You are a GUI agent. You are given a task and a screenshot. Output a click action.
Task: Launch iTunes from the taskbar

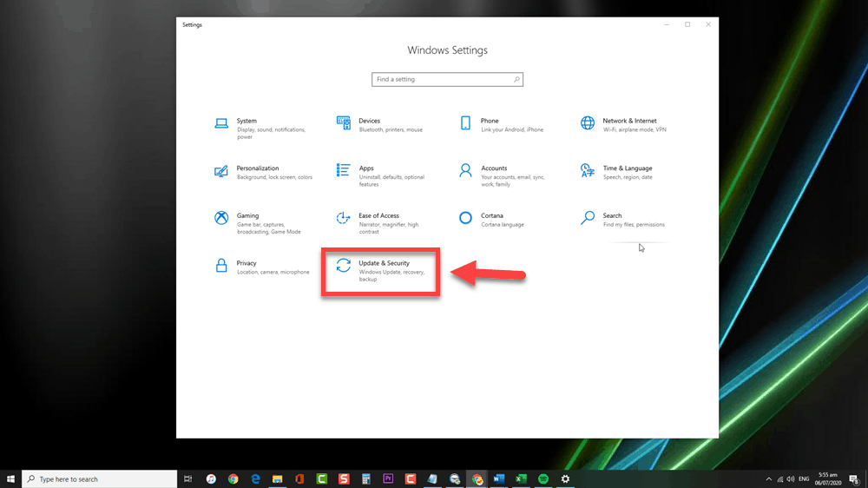[211, 478]
